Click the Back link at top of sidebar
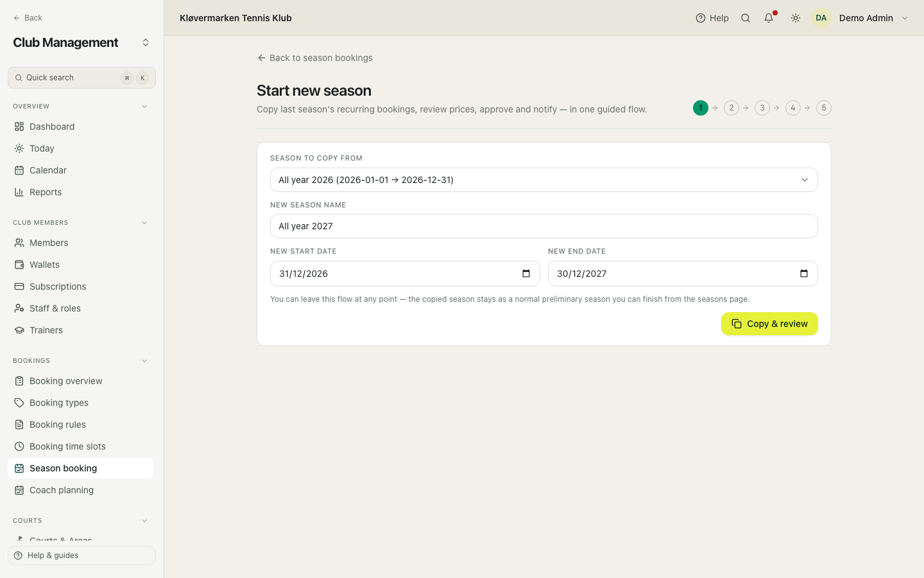924x578 pixels. pos(28,18)
